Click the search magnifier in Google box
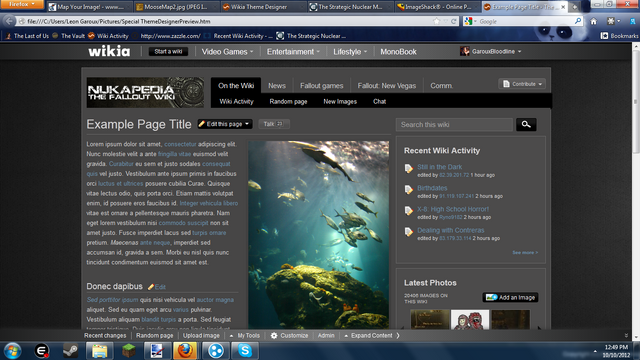Image resolution: width=640 pixels, height=360 pixels. click(578, 21)
